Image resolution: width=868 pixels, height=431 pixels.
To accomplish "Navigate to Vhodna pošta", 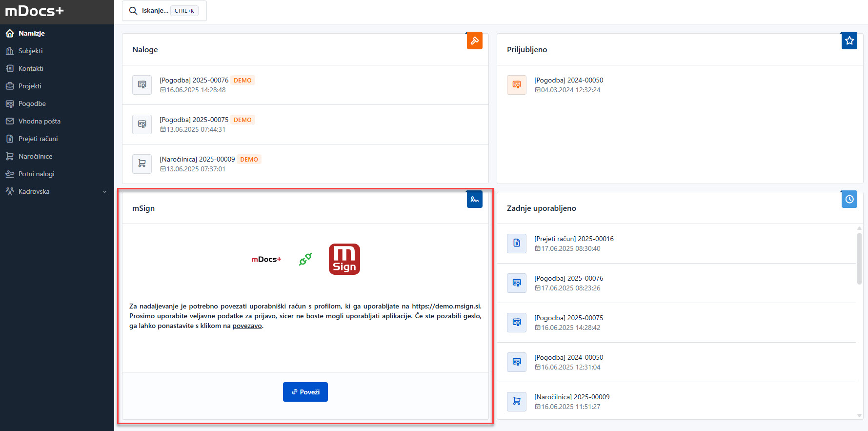I will pos(39,121).
